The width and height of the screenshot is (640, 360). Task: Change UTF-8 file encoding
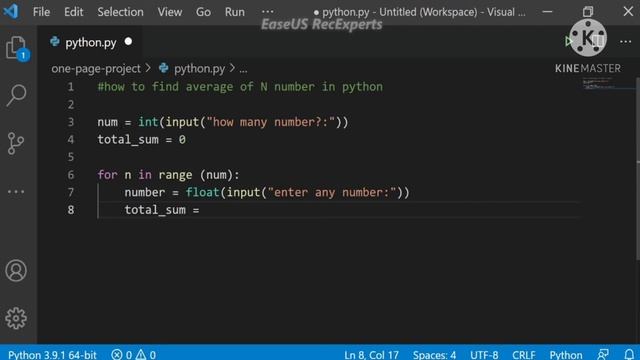(484, 354)
